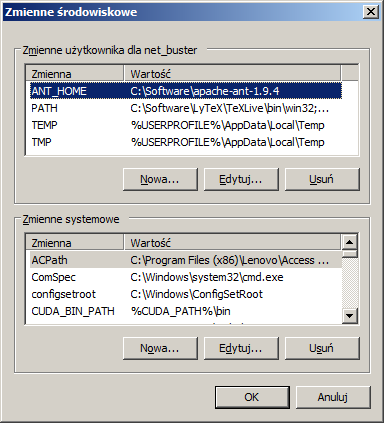Select the CUDA_BIN_PATH system variable

point(186,311)
